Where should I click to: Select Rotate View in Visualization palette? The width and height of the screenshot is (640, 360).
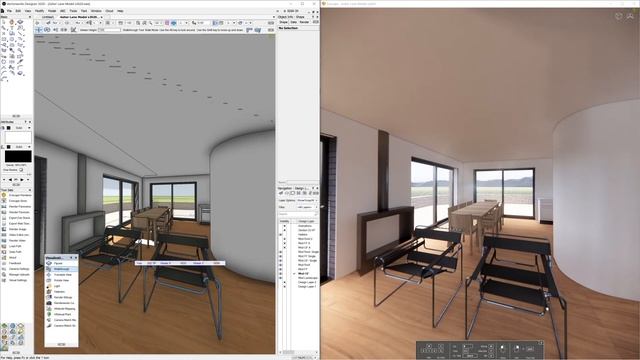click(x=61, y=281)
